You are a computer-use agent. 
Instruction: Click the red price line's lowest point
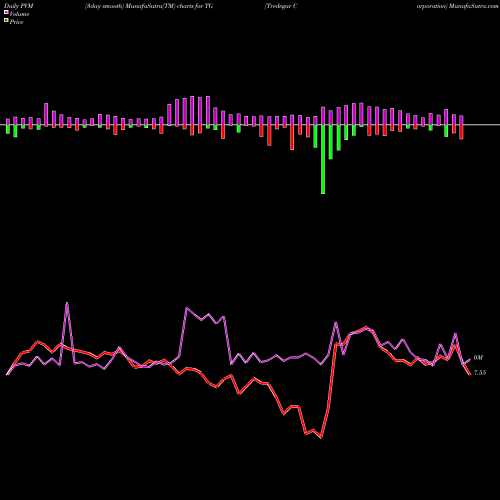click(x=321, y=437)
